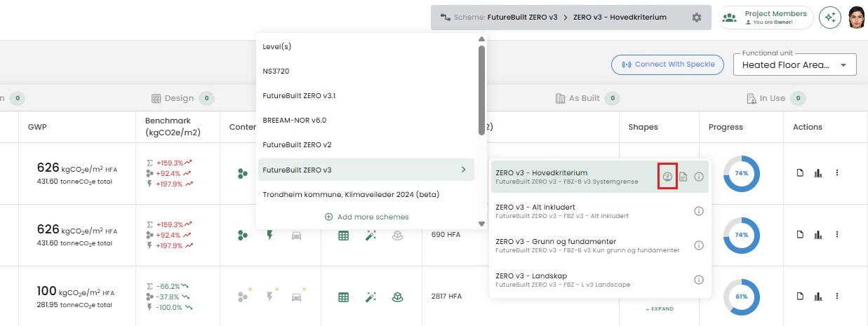868x326 pixels.
Task: Select the BREEAM-NOR v6.0 scheme
Action: 294,120
